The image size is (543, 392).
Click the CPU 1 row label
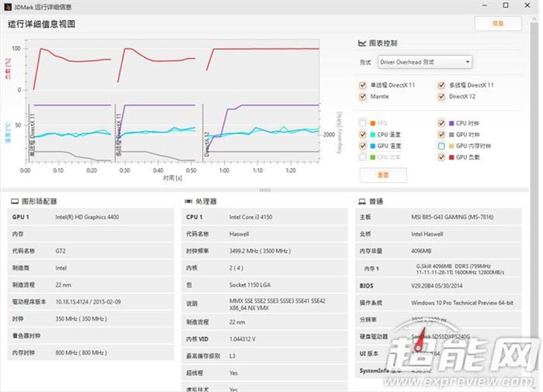point(194,217)
